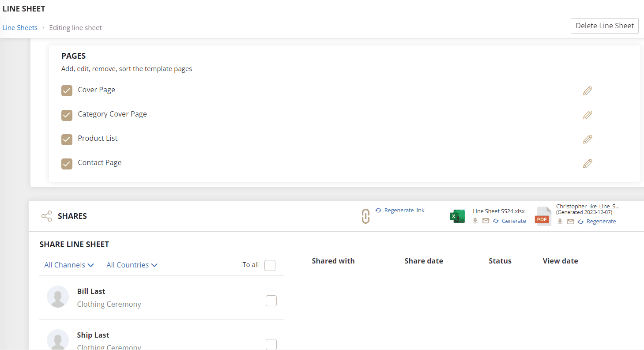The image size is (644, 350).
Task: Copy the share link using chain icon
Action: coord(365,216)
